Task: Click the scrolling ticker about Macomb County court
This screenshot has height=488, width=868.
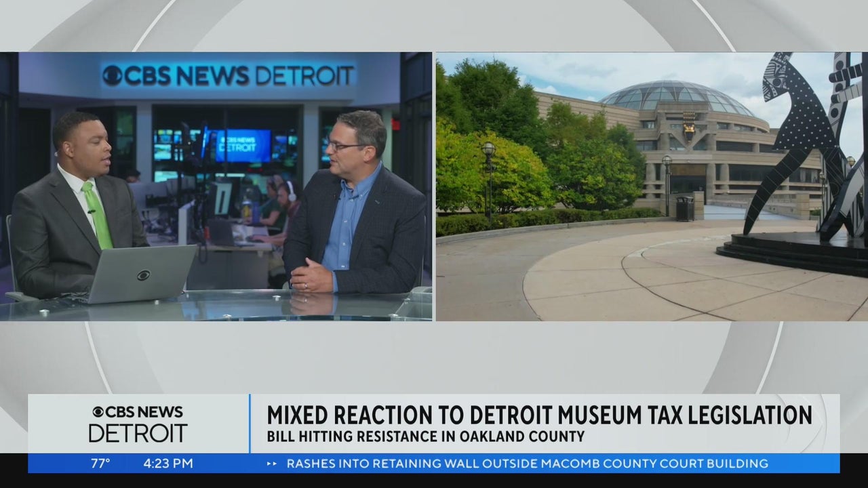Action: tap(527, 464)
